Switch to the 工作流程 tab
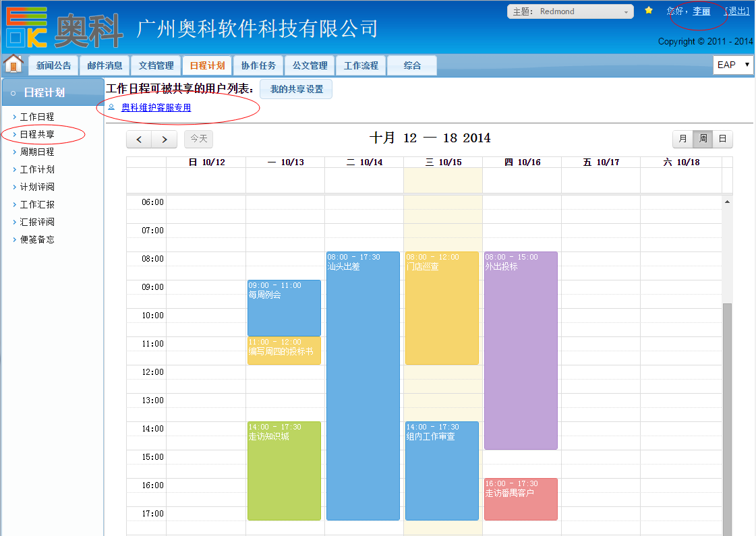 pos(361,65)
